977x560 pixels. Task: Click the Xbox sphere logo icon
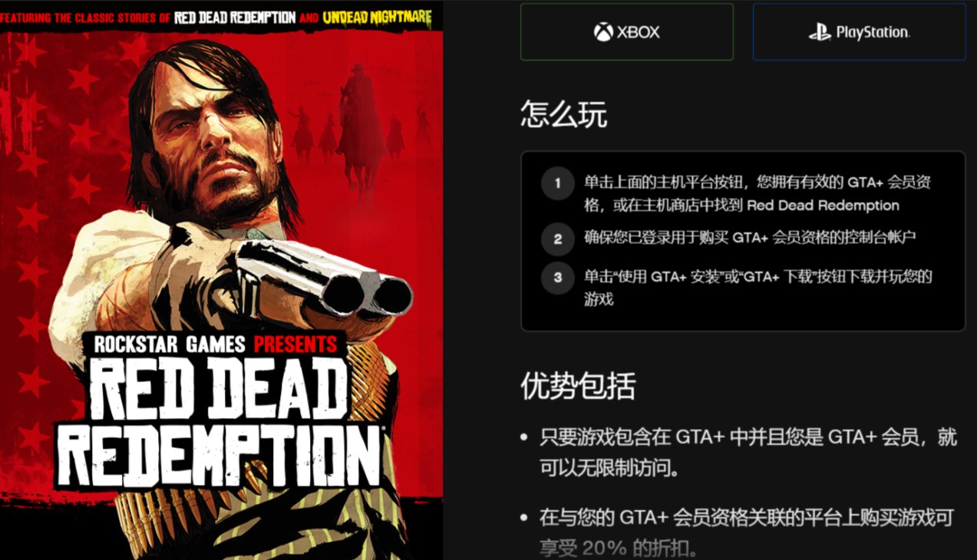[603, 32]
